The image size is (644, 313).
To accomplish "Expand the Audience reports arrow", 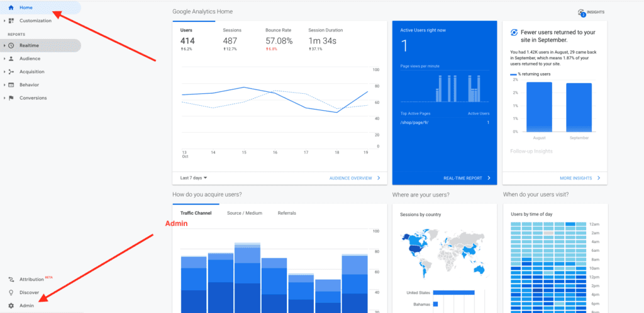I will coord(4,59).
